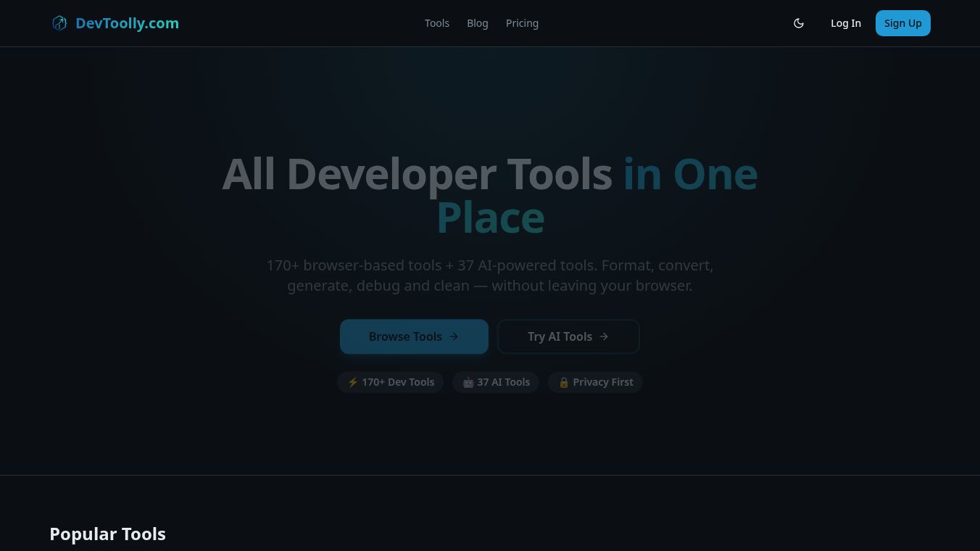Click the lightning bolt icon on Dev Tools badge
Image resolution: width=980 pixels, height=551 pixels.
point(353,382)
